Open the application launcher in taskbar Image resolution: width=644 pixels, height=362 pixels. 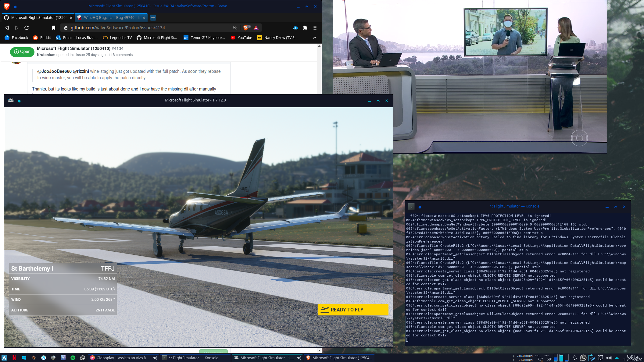tap(4, 358)
